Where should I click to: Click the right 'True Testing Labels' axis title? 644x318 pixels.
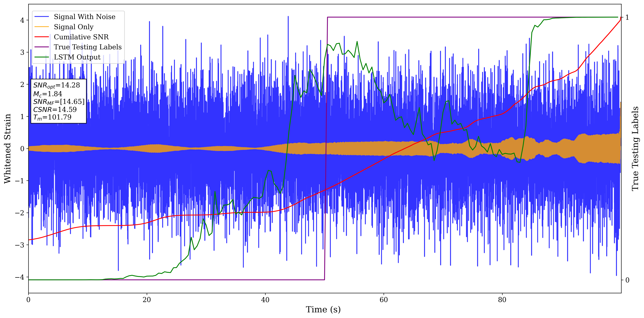point(635,149)
